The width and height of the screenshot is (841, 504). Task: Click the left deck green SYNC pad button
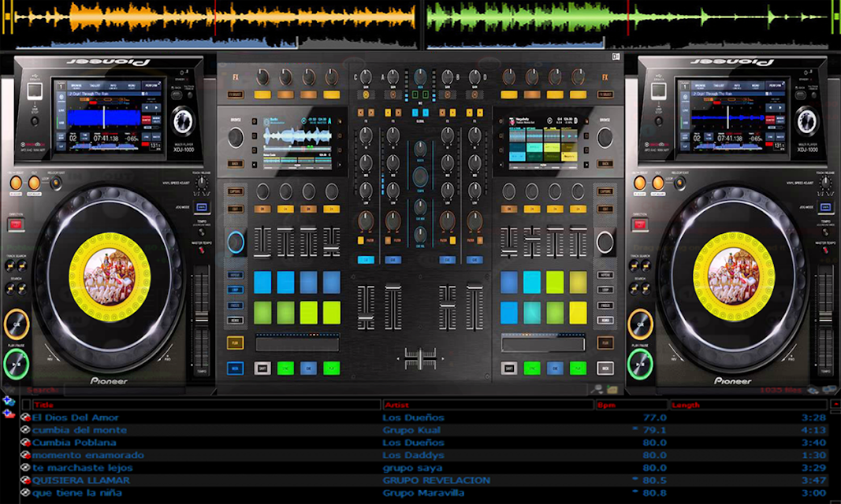[x=285, y=369]
